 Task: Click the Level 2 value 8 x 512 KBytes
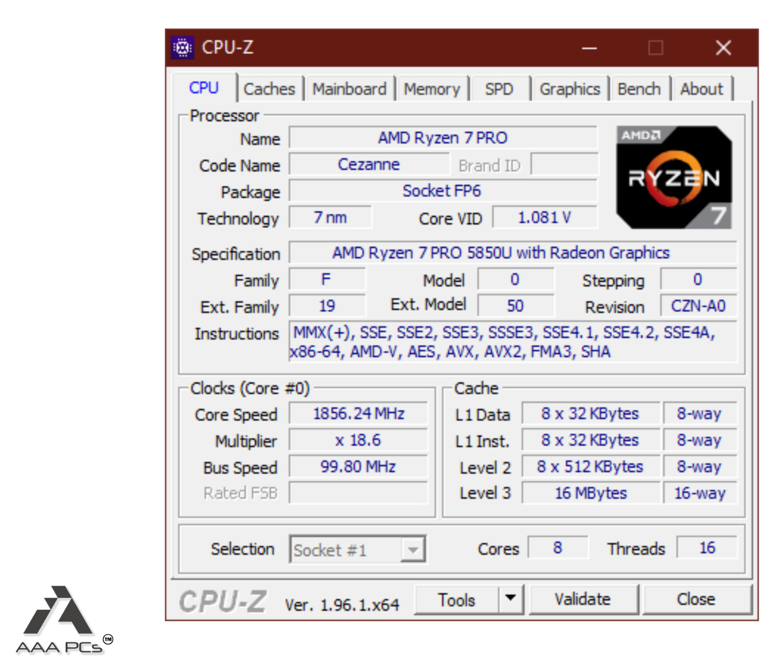pyautogui.click(x=590, y=467)
